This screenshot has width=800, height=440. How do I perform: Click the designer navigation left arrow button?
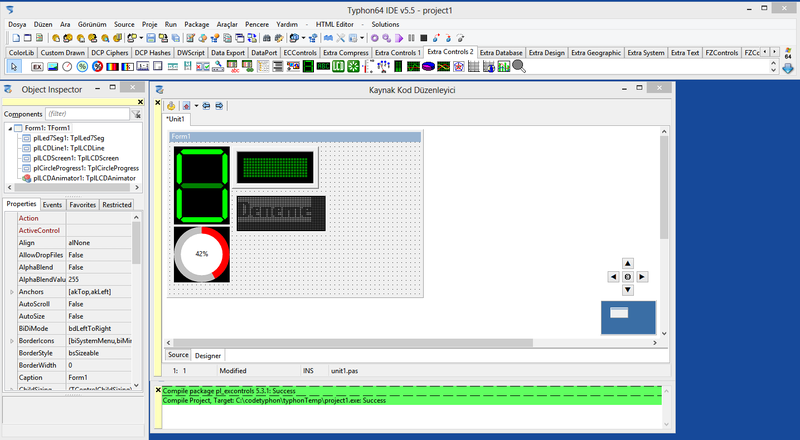[x=613, y=277]
